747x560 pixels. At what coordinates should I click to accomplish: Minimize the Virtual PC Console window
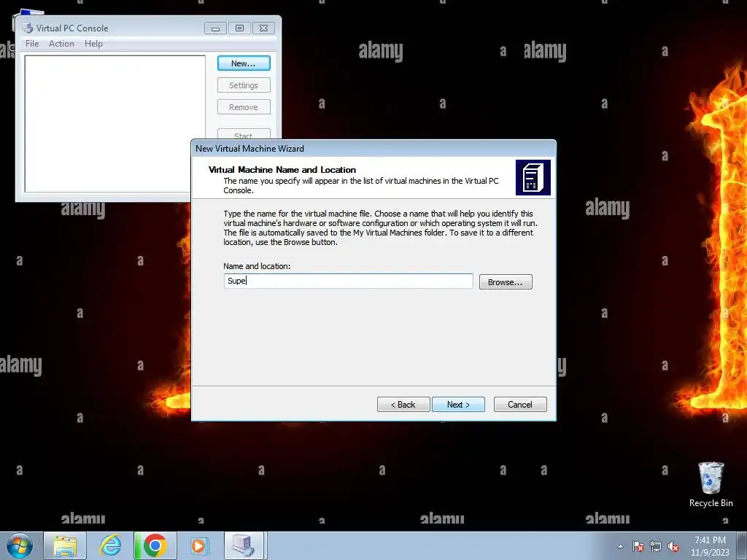(215, 28)
